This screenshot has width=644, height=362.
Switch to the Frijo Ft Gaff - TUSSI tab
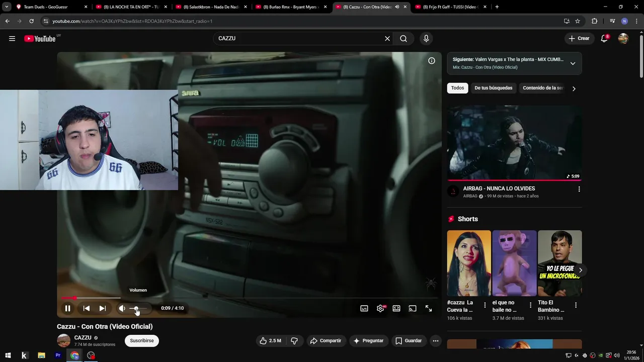click(451, 7)
